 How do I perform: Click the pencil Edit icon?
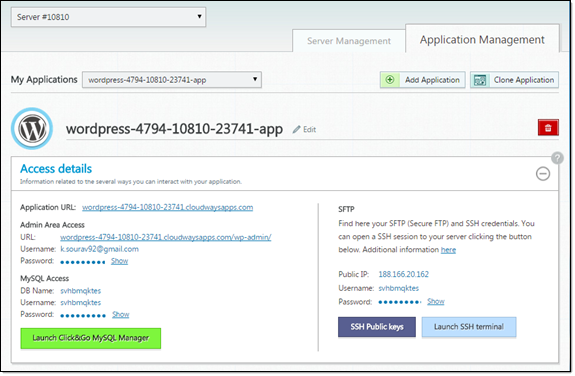pyautogui.click(x=296, y=129)
